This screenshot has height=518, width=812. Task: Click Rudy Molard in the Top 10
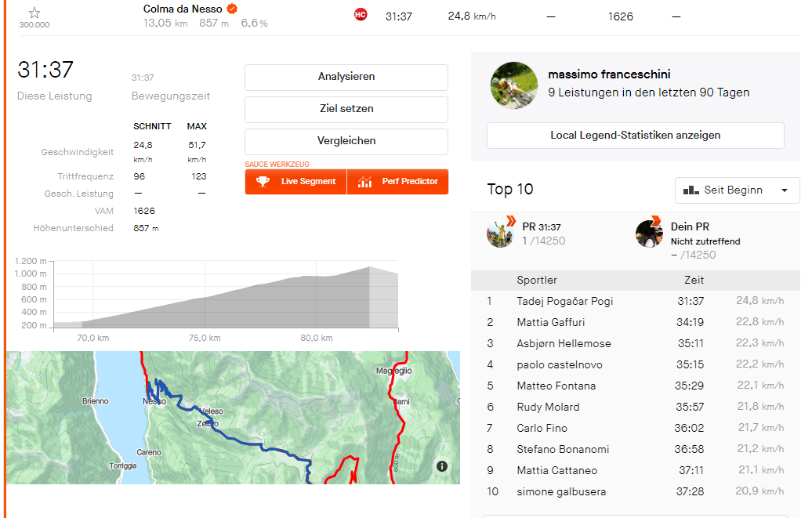pyautogui.click(x=548, y=407)
